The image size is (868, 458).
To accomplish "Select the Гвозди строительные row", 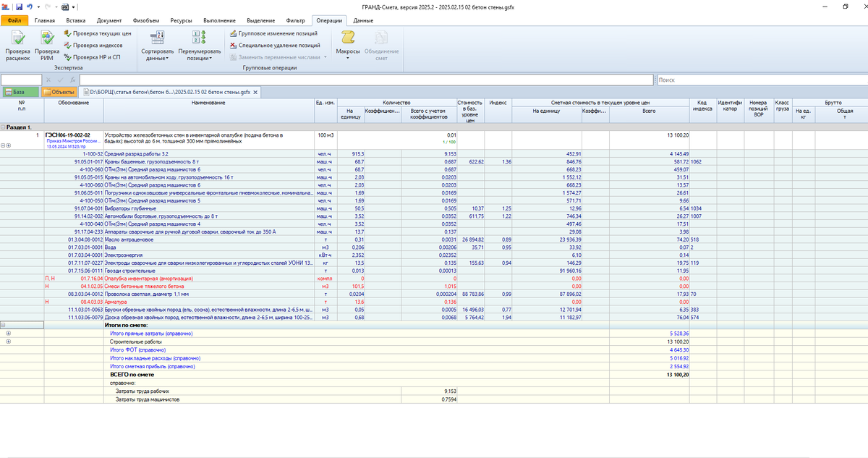I will point(434,270).
